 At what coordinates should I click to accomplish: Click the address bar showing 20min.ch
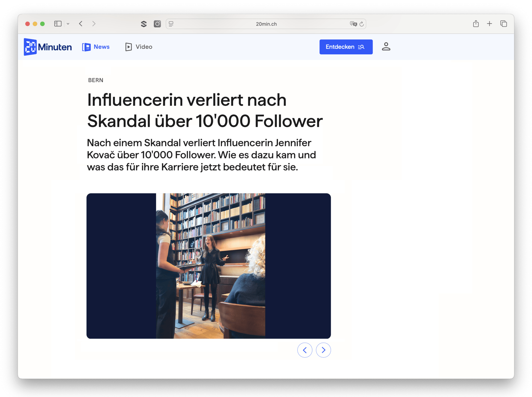click(266, 24)
